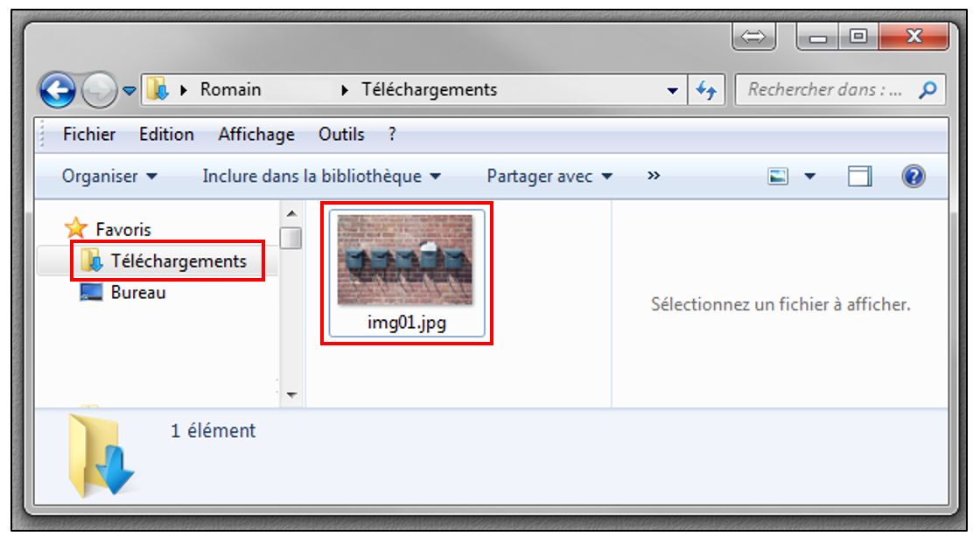Click the change view icon

[x=778, y=177]
